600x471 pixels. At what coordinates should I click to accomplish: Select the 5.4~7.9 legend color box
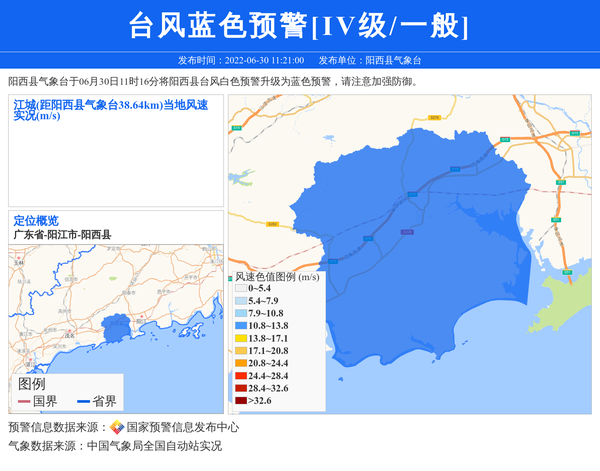[240, 301]
